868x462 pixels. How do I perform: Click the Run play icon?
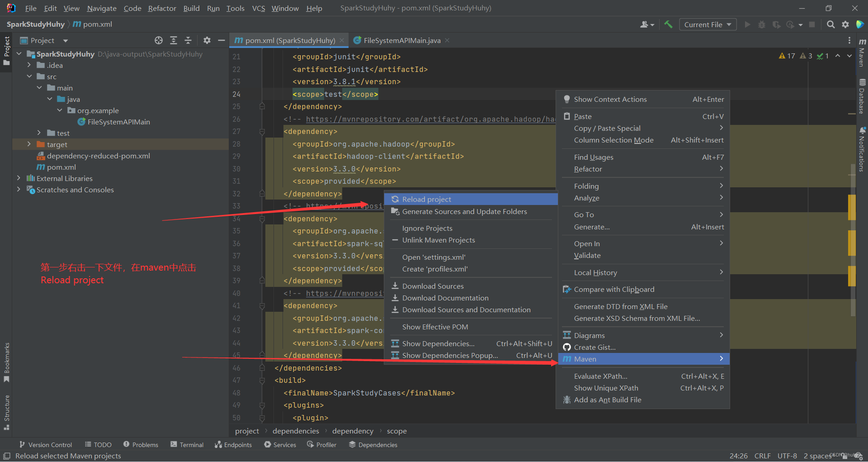pyautogui.click(x=747, y=24)
